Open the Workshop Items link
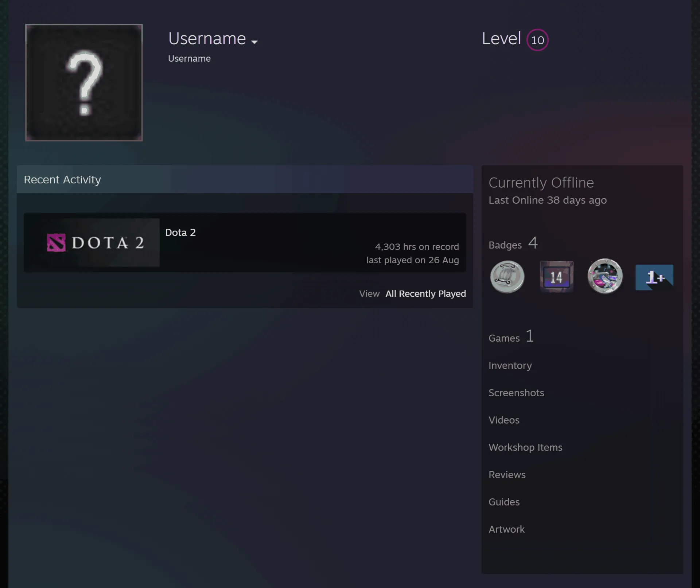The image size is (700, 588). (525, 447)
